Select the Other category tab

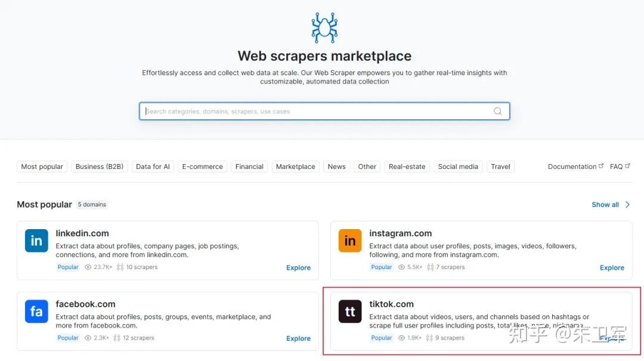[x=367, y=166]
